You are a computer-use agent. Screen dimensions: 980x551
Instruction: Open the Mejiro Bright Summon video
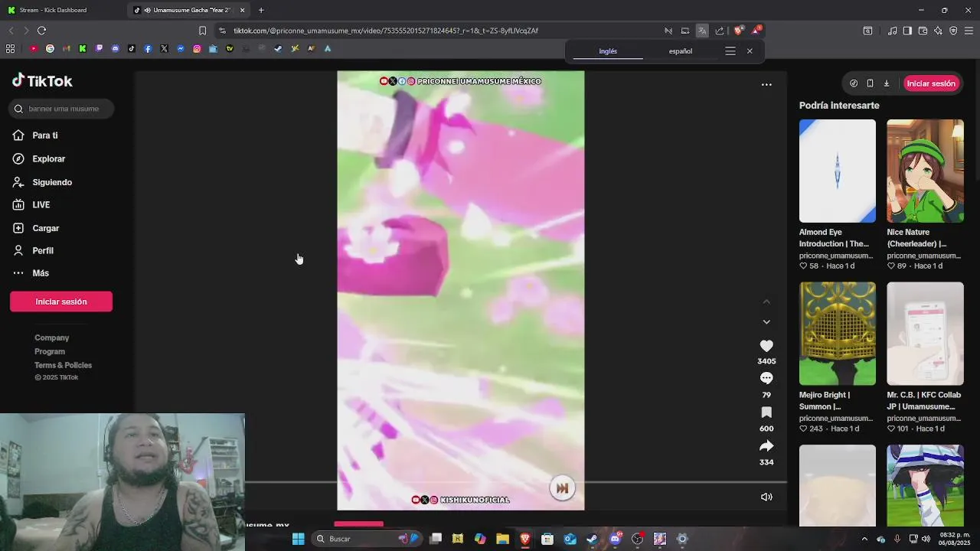coord(838,334)
